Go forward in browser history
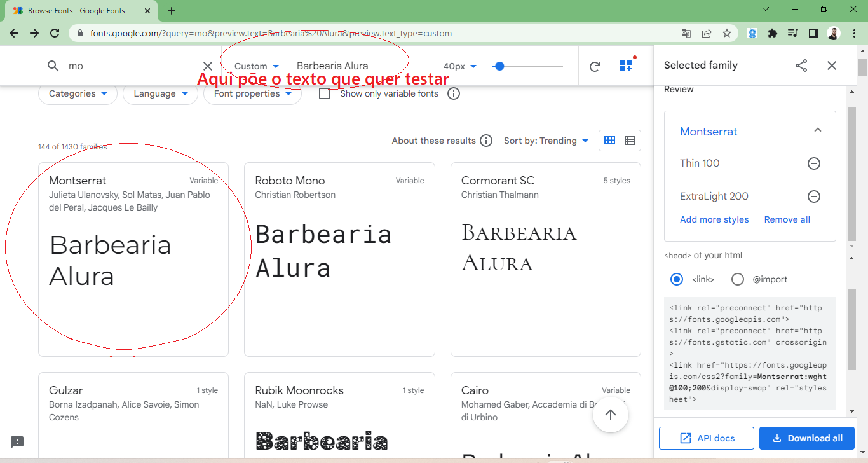This screenshot has height=463, width=868. (x=34, y=33)
